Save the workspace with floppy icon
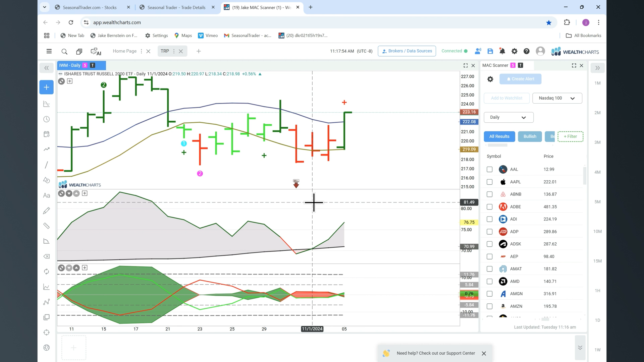The image size is (644, 362). point(490,51)
